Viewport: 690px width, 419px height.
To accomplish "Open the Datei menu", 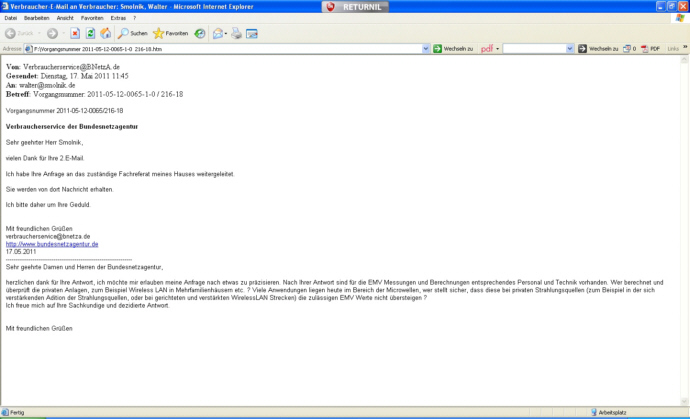I will (11, 18).
